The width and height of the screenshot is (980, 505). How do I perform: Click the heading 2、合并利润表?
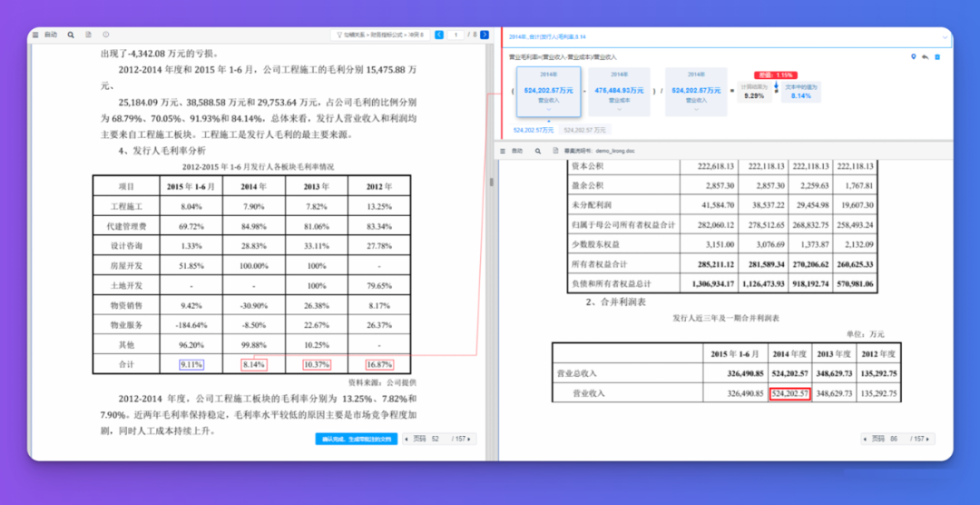(x=615, y=302)
